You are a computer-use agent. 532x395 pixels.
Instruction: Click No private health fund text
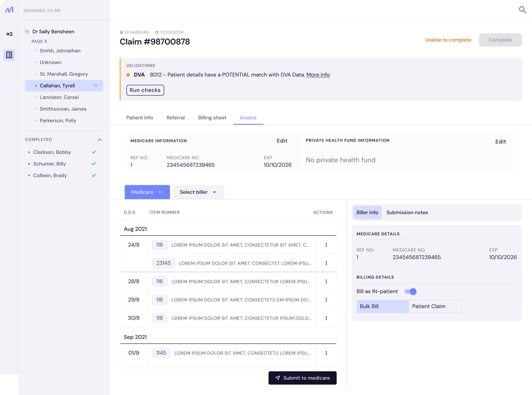(x=341, y=160)
